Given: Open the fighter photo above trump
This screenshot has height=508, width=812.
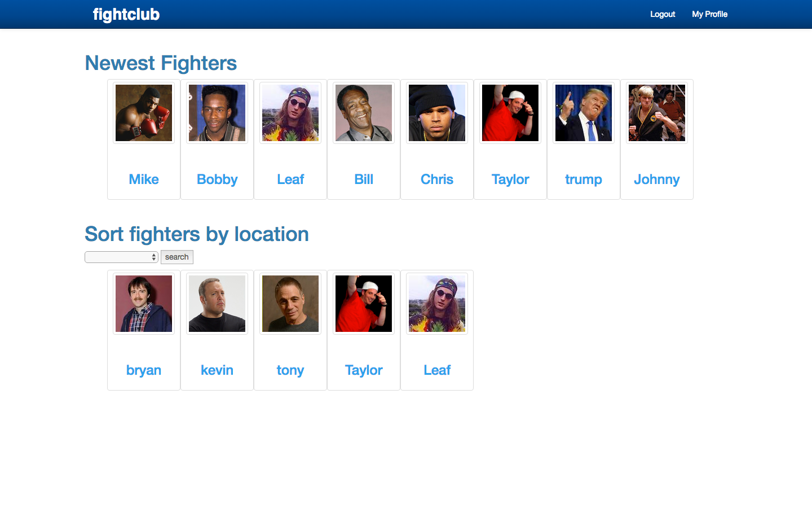Looking at the screenshot, I should click(584, 113).
